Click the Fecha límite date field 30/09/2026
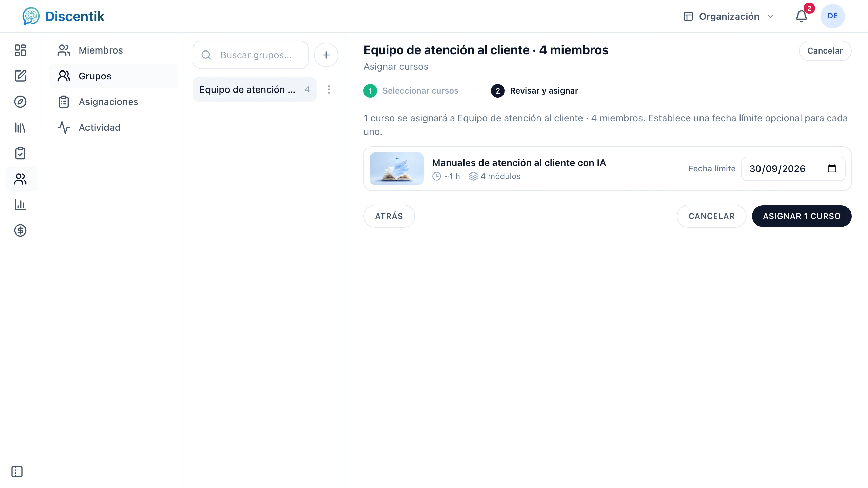The width and height of the screenshot is (868, 488). tap(793, 169)
